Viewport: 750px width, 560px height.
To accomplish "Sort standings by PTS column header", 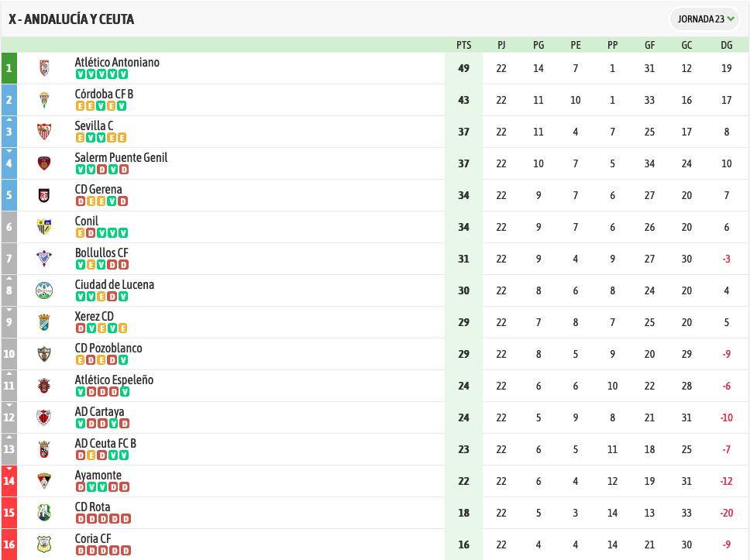I will [x=463, y=45].
